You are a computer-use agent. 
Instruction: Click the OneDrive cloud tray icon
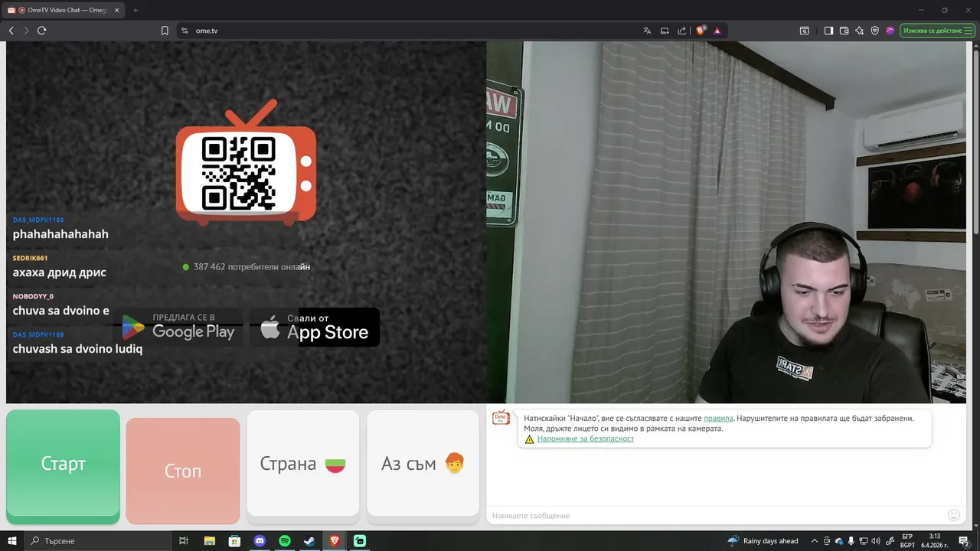click(839, 541)
